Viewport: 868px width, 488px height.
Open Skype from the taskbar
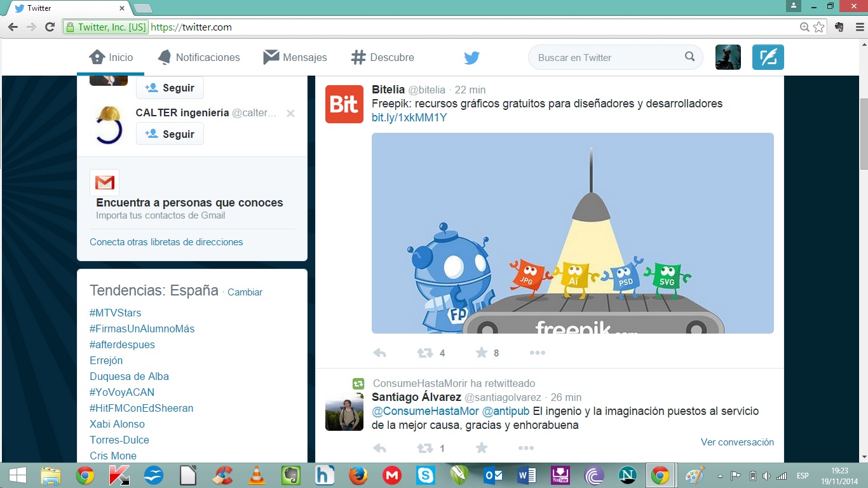pos(426,475)
